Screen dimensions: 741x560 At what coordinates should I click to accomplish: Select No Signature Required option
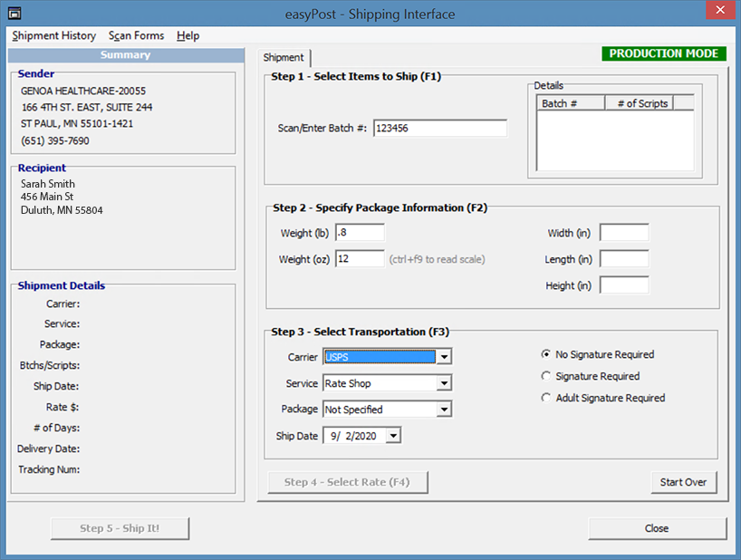pos(546,354)
